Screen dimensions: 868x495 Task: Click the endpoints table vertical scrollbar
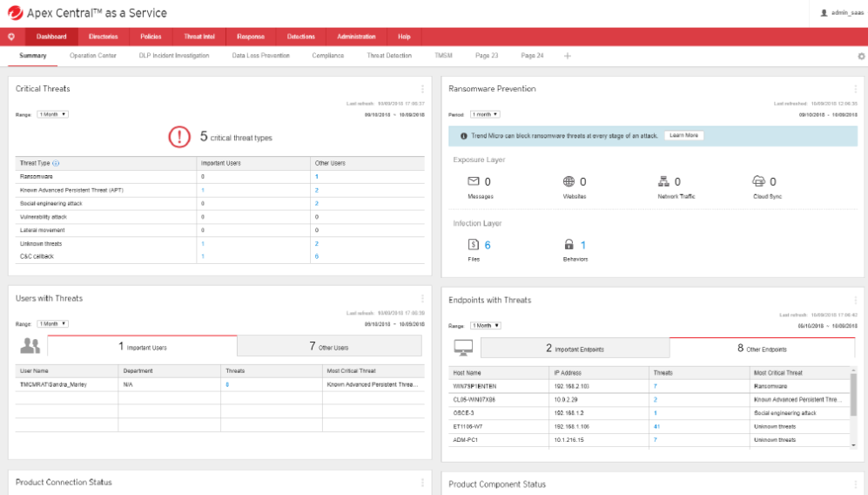tap(853, 395)
